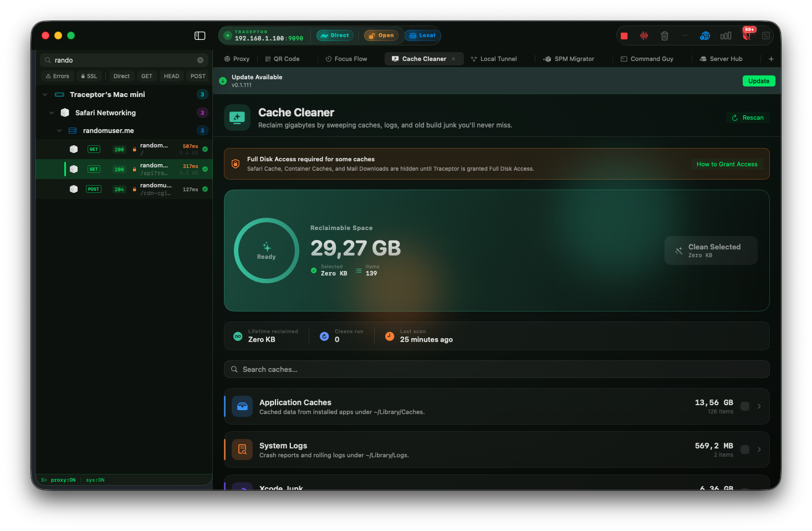Select the GET request taking 507ms
Viewport: 812px width, 531px height.
tap(124, 149)
